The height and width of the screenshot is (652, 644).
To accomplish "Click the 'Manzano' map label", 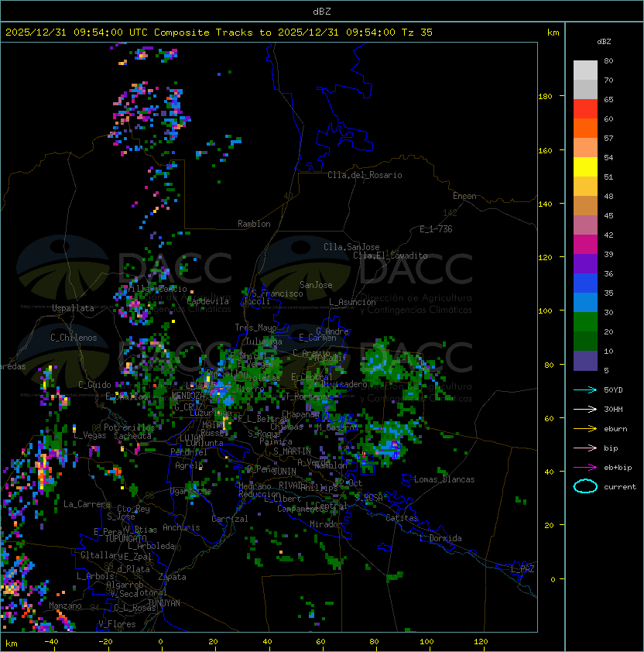I will click(x=65, y=606).
